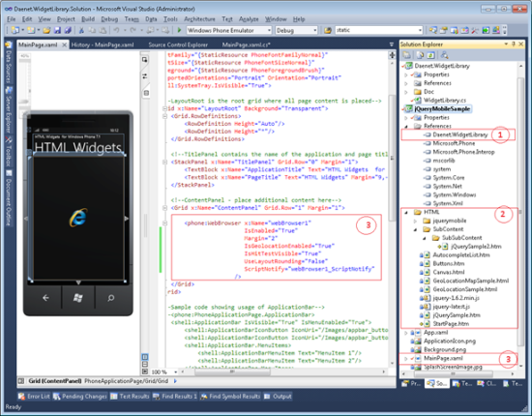Viewport: 532px width, 416px height.
Task: Switch to the History - MainPage.xaml tab
Action: [x=103, y=45]
